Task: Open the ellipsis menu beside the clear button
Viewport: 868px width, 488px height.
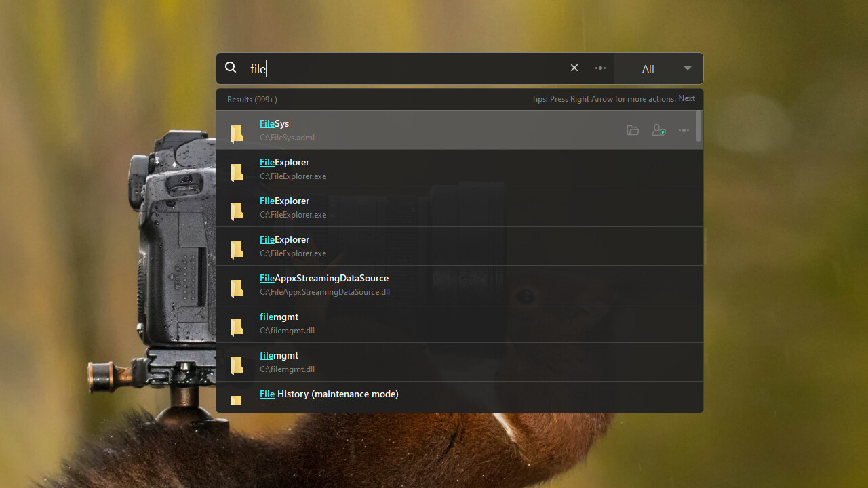Action: [x=599, y=68]
